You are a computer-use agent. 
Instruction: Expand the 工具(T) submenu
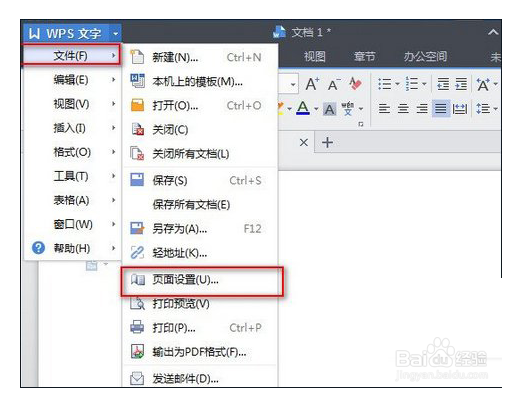point(114,176)
